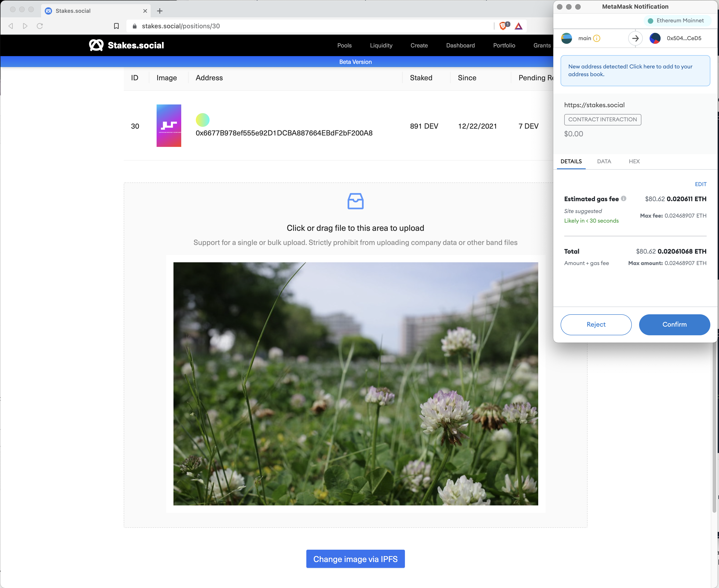Click the uploaded clover flower photo
The image size is (719, 588).
(356, 384)
